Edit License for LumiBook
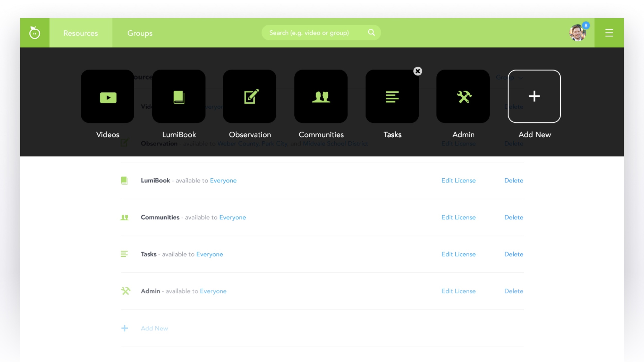 459,180
